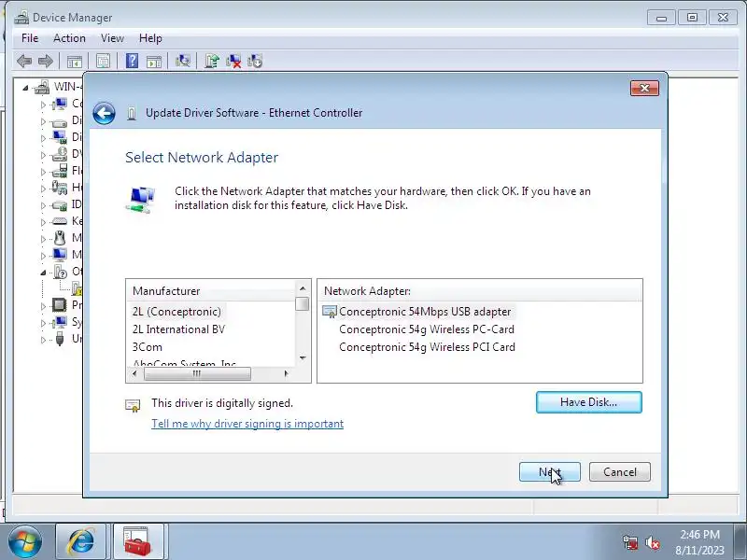Image resolution: width=747 pixels, height=560 pixels.
Task: Click the red toolbox taskbar icon
Action: (x=137, y=542)
